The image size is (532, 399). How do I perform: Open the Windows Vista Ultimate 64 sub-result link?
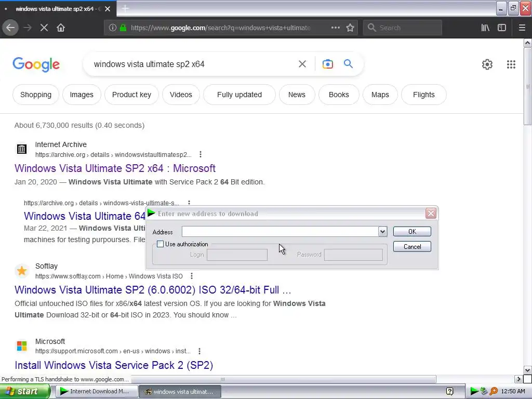click(x=85, y=216)
